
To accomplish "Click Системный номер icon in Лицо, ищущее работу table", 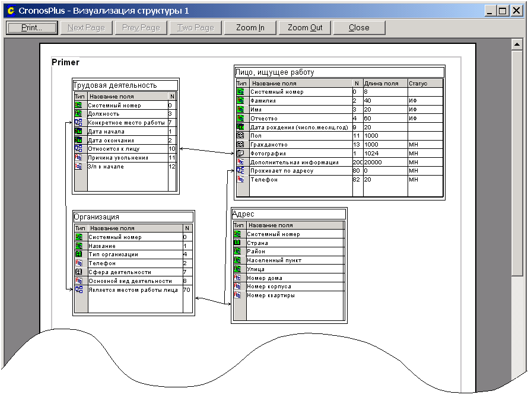I will click(x=240, y=91).
